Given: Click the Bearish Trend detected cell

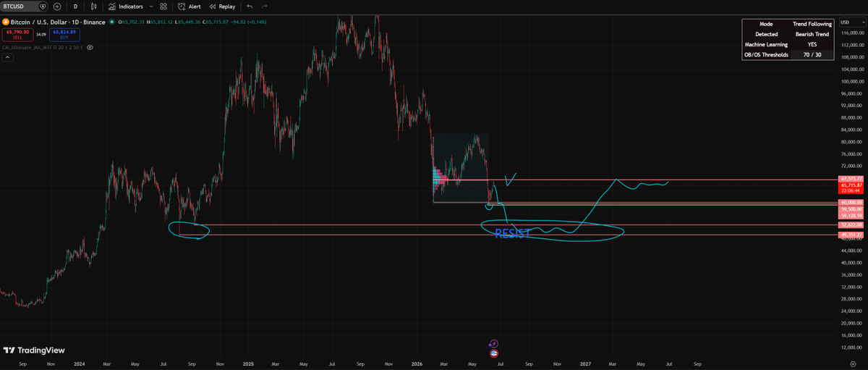Looking at the screenshot, I should pyautogui.click(x=812, y=34).
